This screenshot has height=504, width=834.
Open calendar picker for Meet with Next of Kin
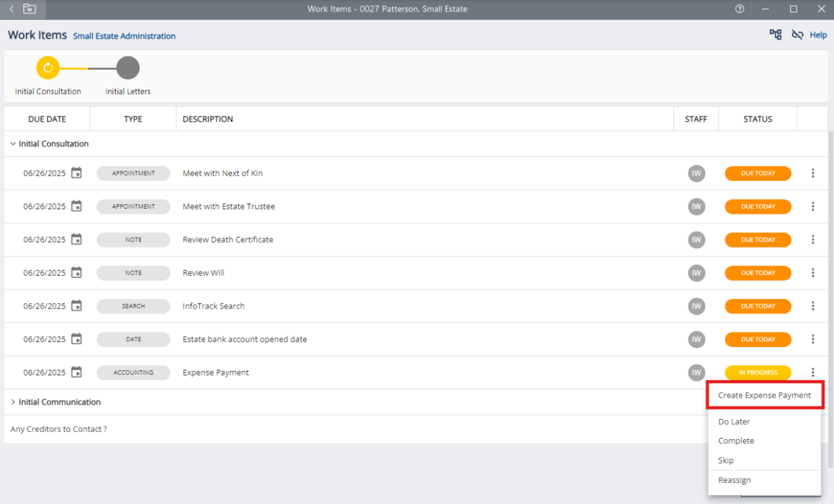(76, 173)
